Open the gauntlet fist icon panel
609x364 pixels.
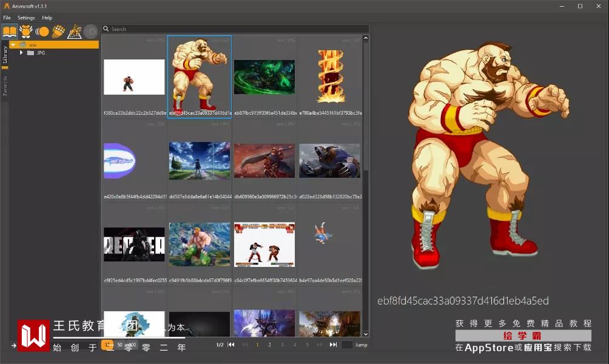click(x=58, y=32)
